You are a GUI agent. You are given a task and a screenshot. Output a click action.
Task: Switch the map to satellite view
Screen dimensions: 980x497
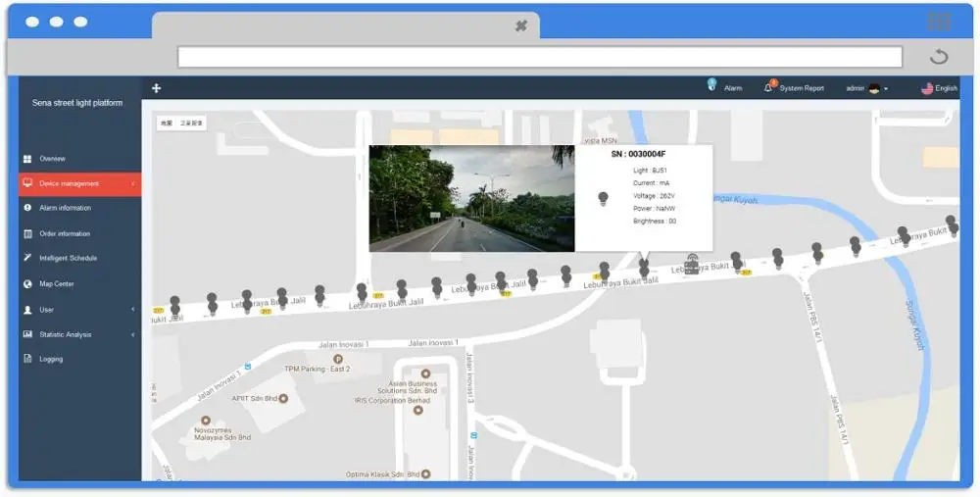point(191,124)
